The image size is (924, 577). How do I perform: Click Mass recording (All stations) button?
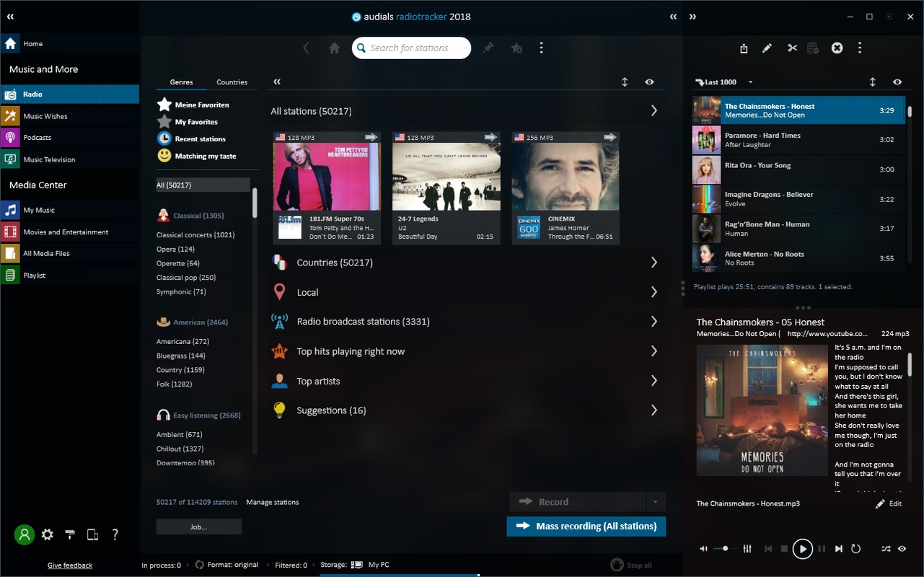586,527
